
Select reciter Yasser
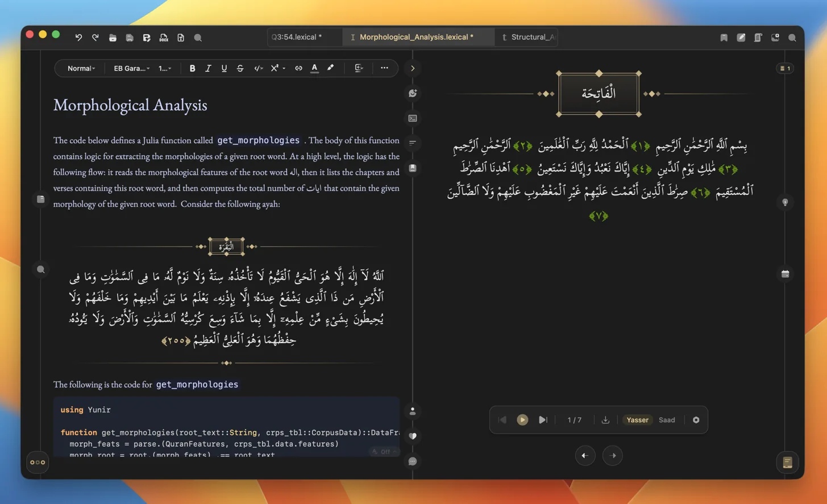point(637,420)
